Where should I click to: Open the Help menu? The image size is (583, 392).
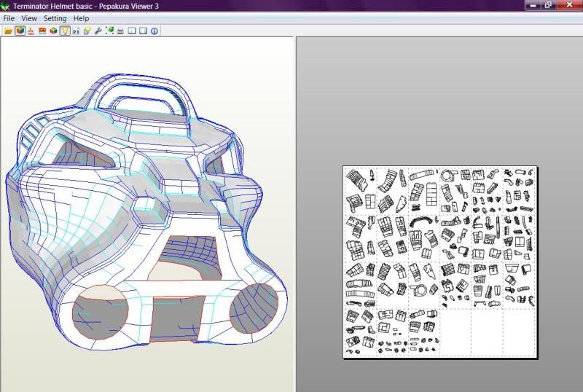coord(81,18)
